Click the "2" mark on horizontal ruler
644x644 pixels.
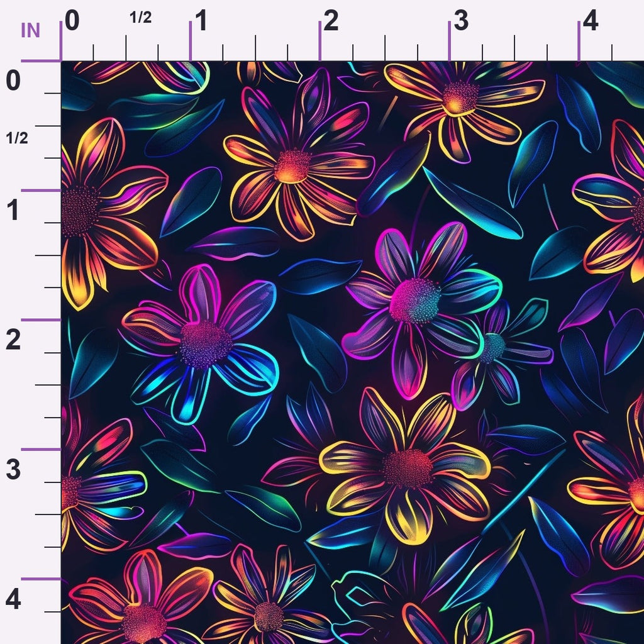point(331,21)
